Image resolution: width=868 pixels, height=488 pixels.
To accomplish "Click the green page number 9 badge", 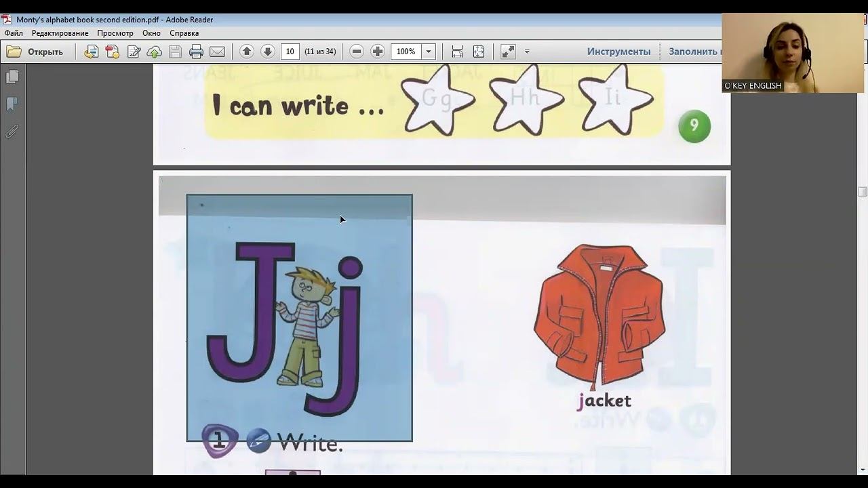I will click(694, 126).
